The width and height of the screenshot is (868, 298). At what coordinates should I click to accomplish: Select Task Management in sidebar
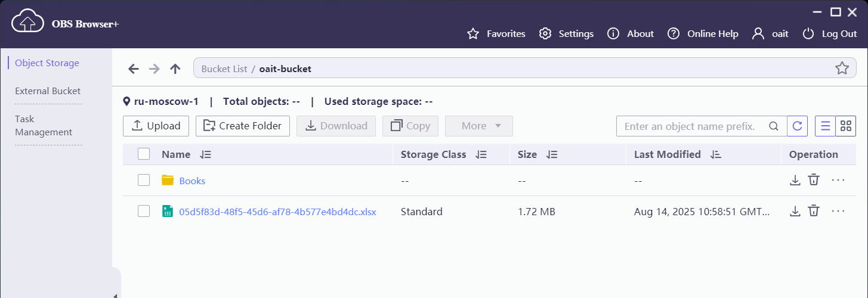[x=44, y=126]
